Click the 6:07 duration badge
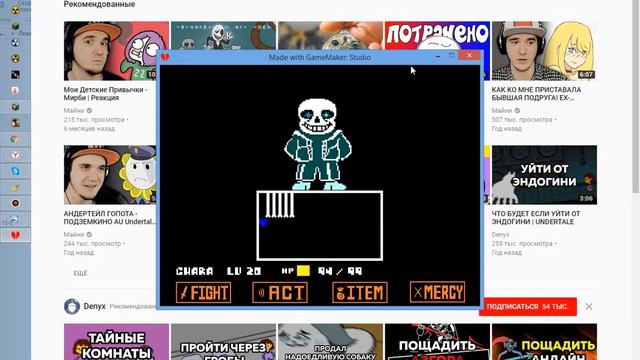 (x=586, y=75)
